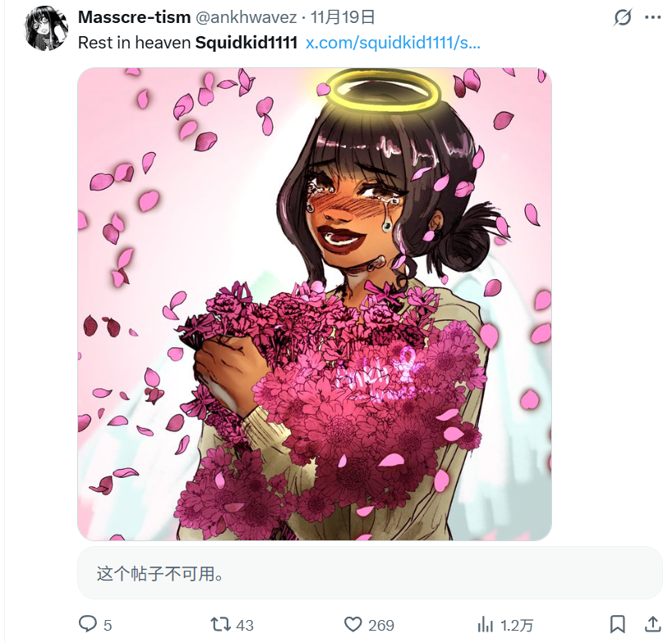Click the share upload icon
Viewport: 672px width, 643px height.
tap(653, 624)
